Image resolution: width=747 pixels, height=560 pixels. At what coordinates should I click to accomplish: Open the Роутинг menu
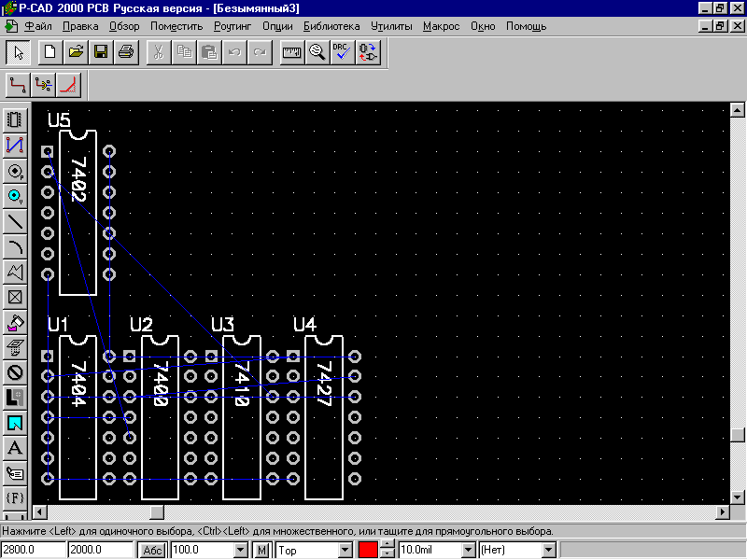[232, 26]
